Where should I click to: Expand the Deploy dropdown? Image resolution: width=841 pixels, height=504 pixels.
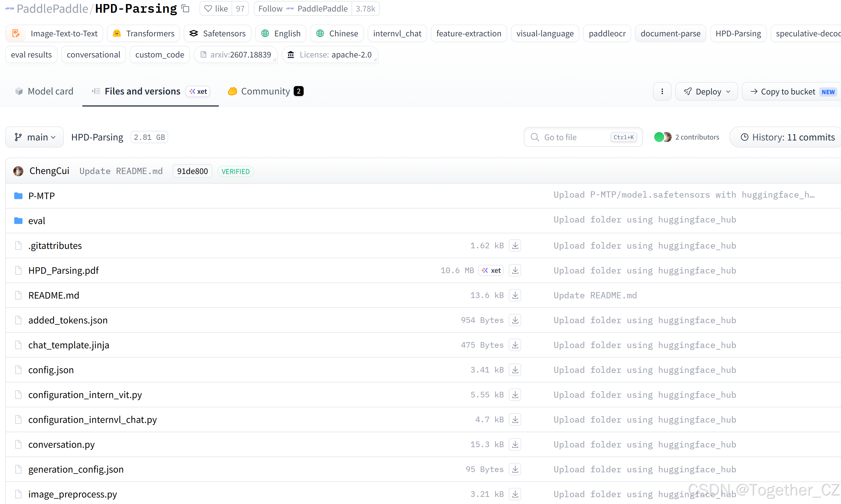(x=706, y=91)
